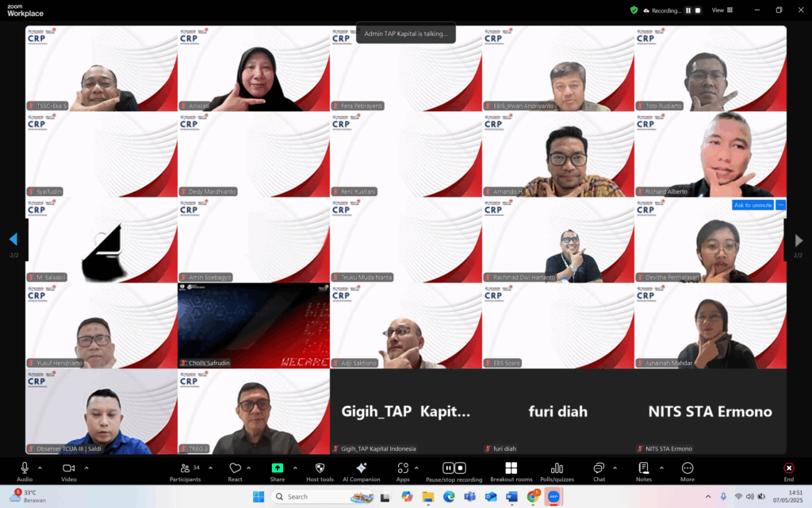Open the Zoom Apps panel
The image size is (812, 508).
(x=403, y=471)
